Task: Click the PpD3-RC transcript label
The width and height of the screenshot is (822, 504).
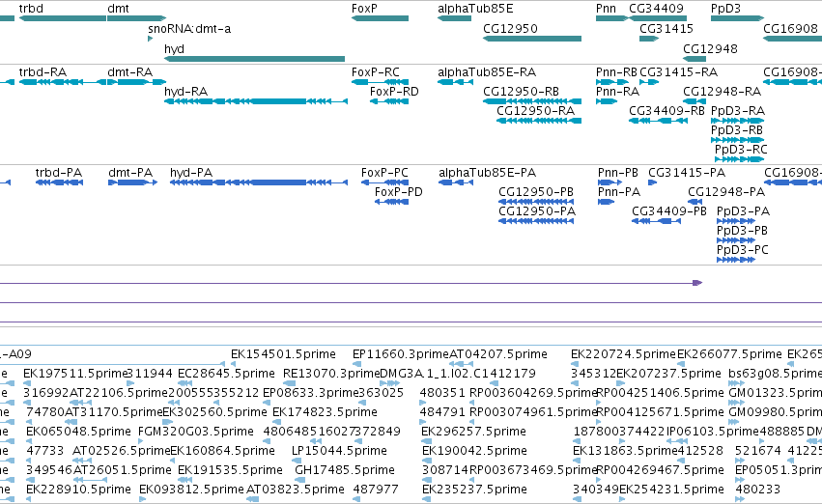Action: click(x=741, y=150)
